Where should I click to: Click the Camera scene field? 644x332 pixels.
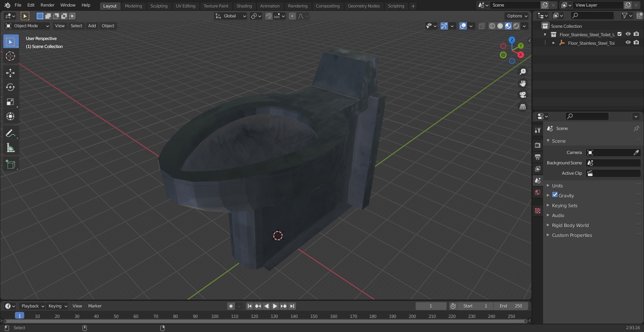(613, 153)
